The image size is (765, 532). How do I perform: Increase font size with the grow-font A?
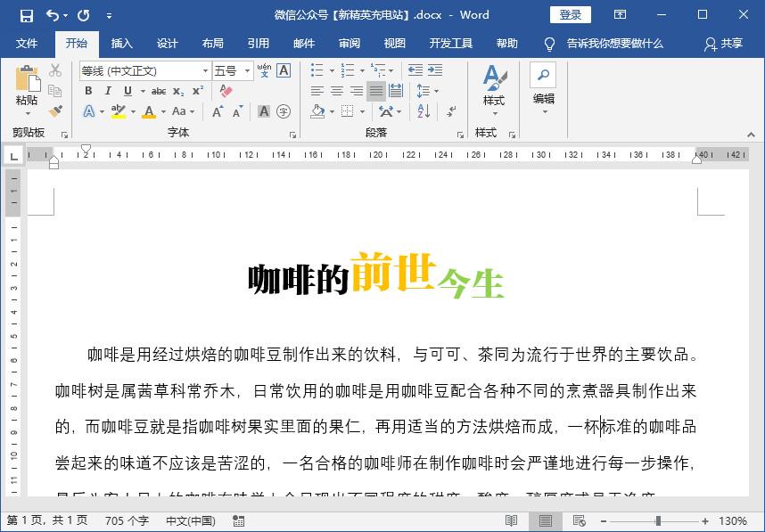click(x=218, y=111)
